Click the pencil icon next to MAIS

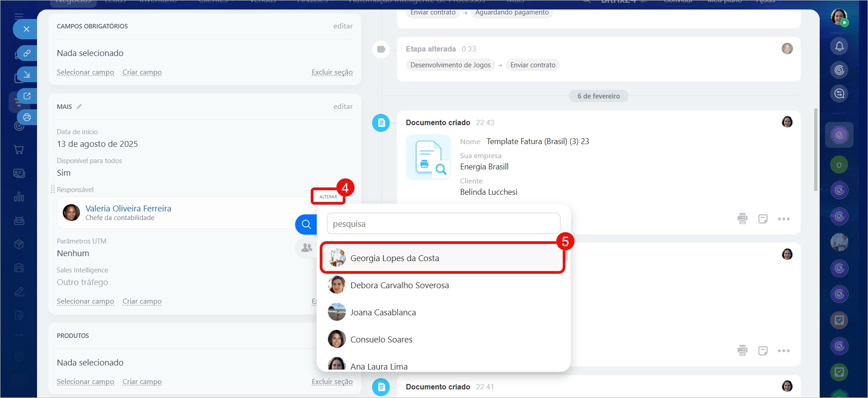[x=79, y=107]
